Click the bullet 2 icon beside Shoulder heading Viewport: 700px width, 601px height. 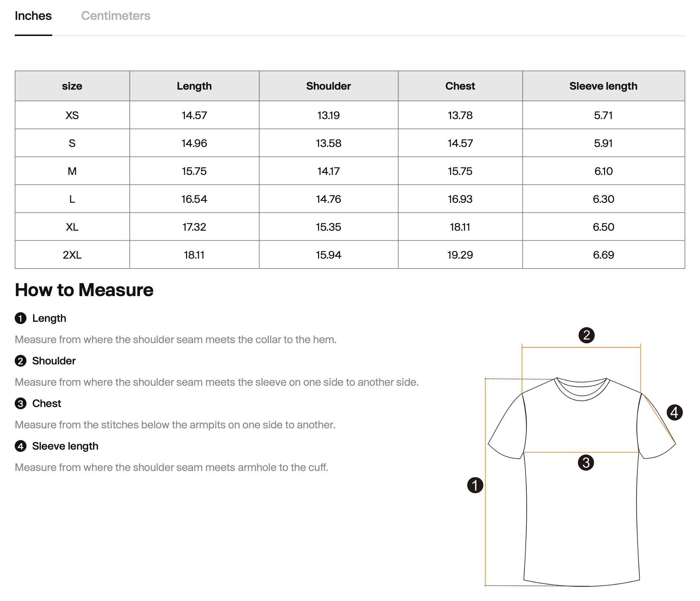21,361
